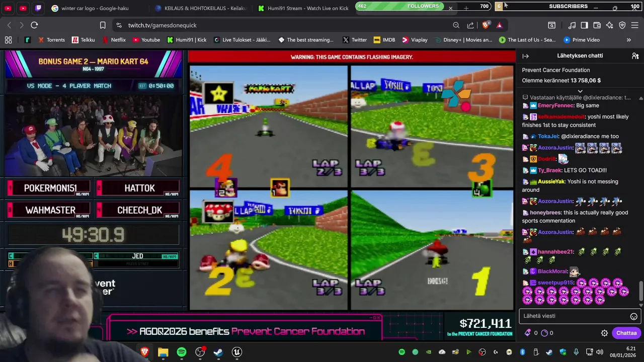Viewport: 644px width, 362px height.
Task: Select the second pinned YouTube tab
Action: pos(23,8)
